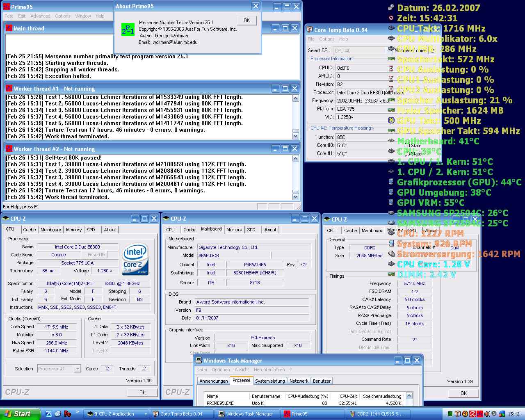Open the Select CPU dropdown in Core Temp

tap(389, 50)
